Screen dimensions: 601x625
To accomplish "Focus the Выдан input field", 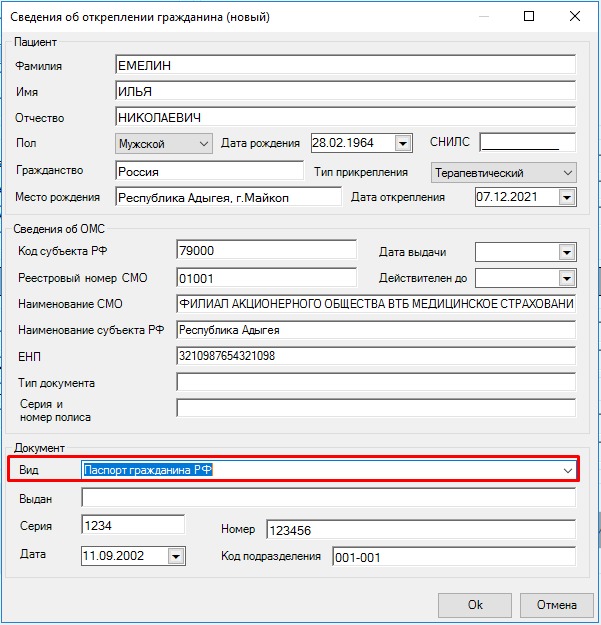I will click(x=328, y=498).
